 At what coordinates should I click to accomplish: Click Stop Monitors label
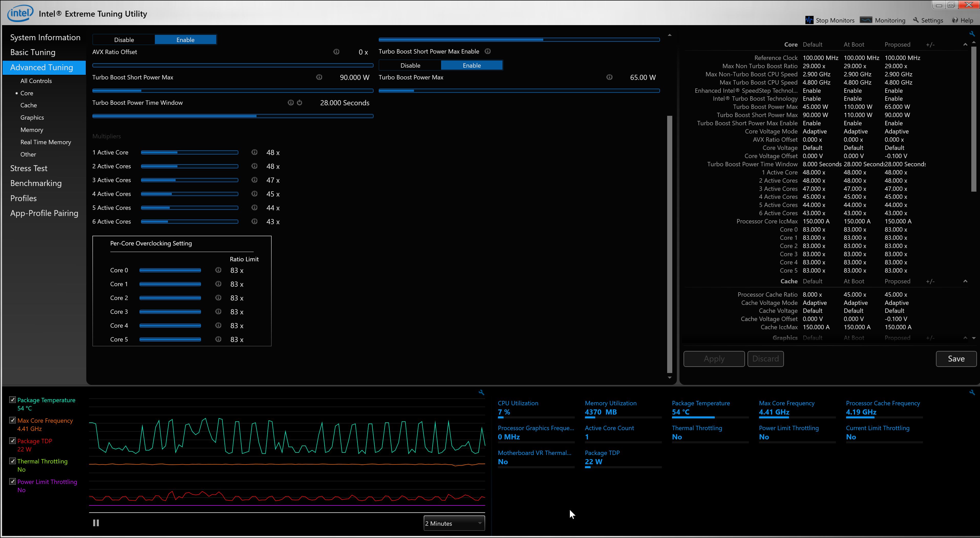[x=835, y=20]
